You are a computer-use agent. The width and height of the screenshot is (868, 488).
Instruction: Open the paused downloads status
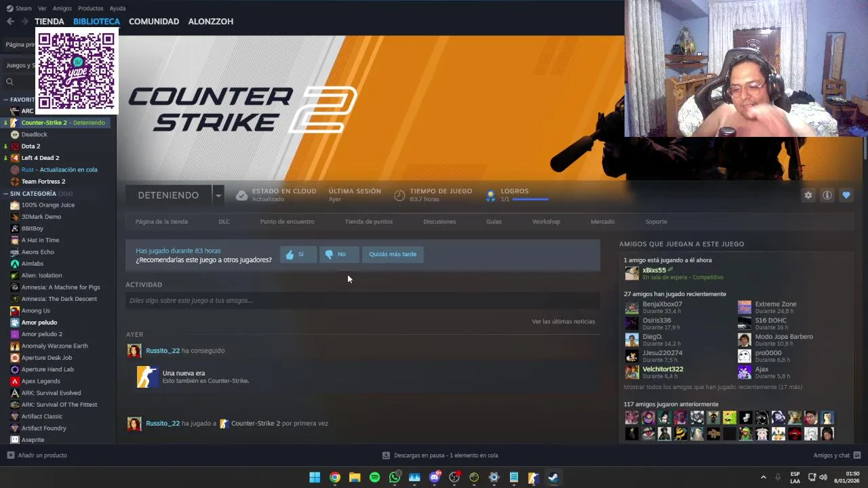click(439, 455)
